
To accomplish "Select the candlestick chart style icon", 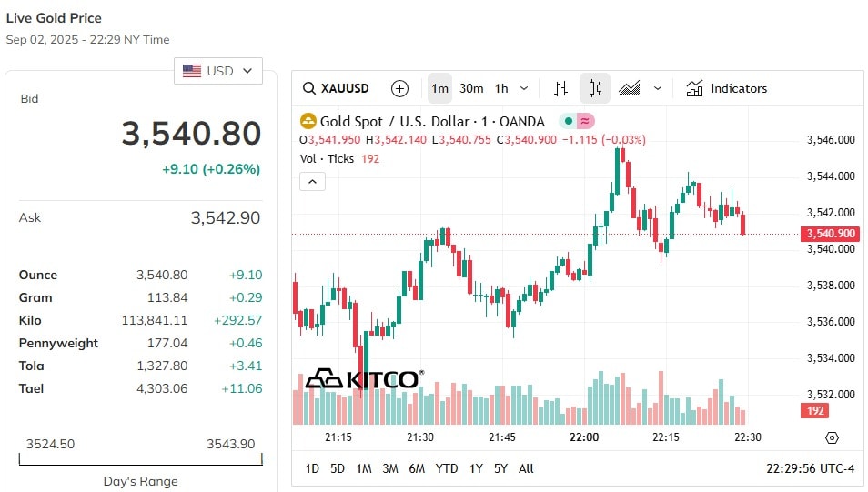I will [x=595, y=88].
